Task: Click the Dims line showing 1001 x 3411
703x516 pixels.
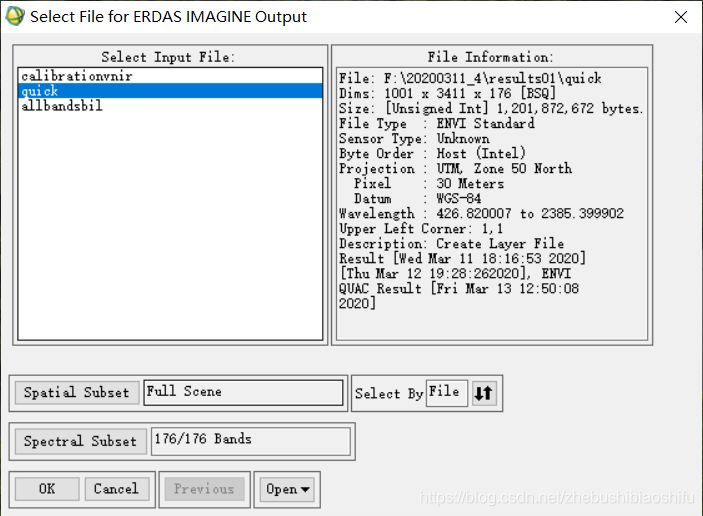Action: pyautogui.click(x=447, y=94)
